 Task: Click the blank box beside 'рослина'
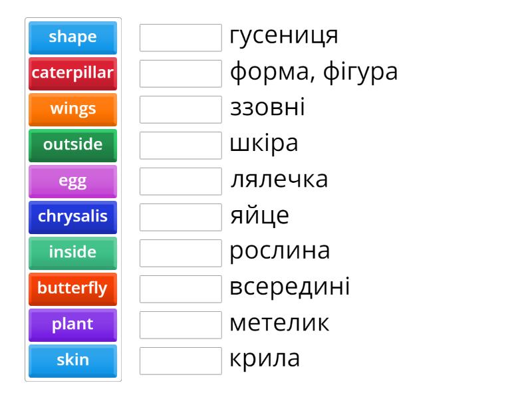181,253
